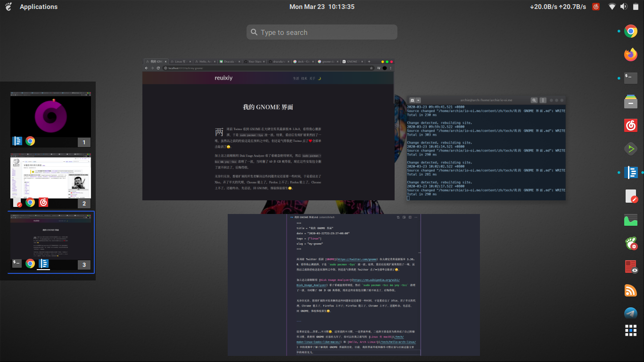This screenshot has height=362, width=644.
Task: Open the power menu in top bar
Action: pos(635,7)
